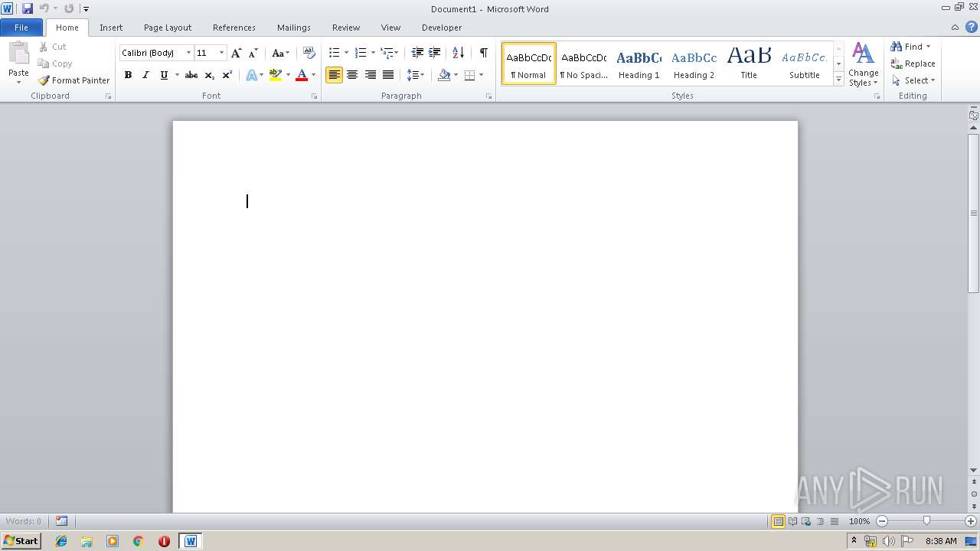The height and width of the screenshot is (551, 980).
Task: Open Google Chrome from the taskbar
Action: coord(139,541)
